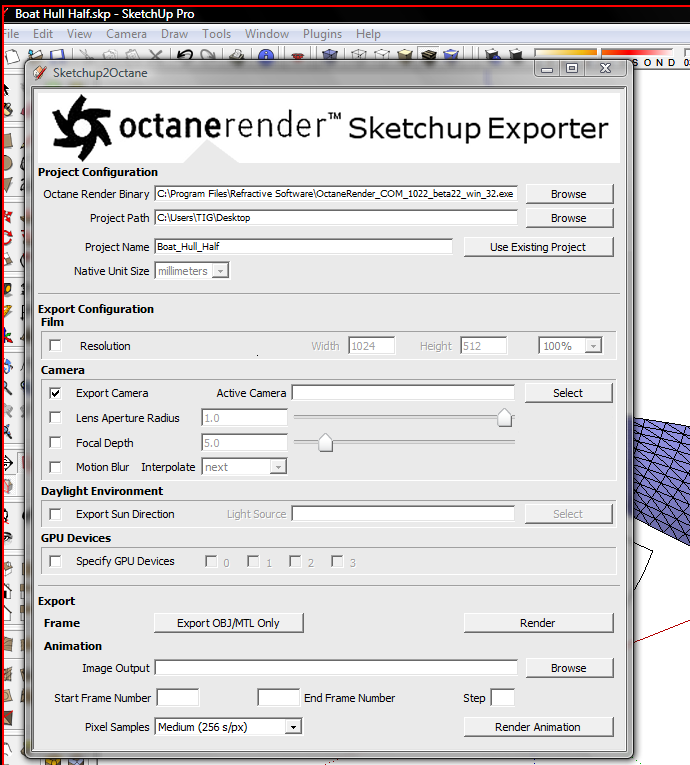Click the Open file toolbar icon

tap(35, 55)
